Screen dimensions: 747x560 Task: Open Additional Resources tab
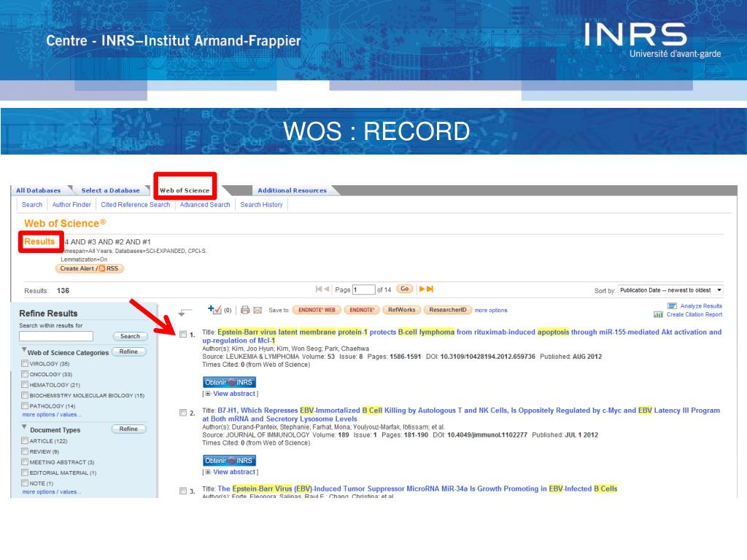(292, 190)
